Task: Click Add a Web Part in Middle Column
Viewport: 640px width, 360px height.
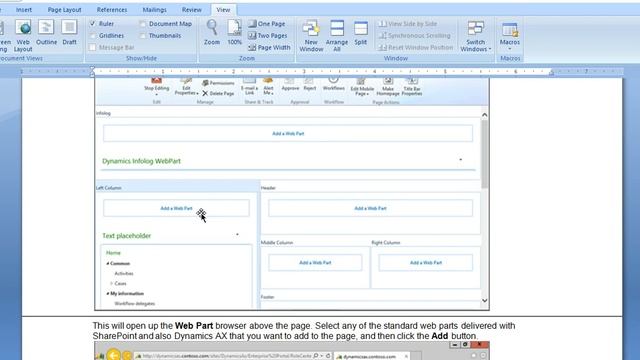Action: [315, 262]
